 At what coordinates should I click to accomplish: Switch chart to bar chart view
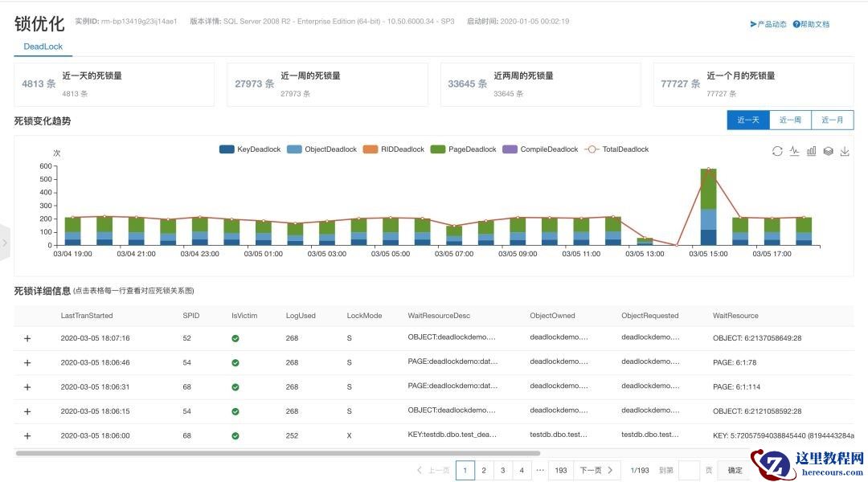click(x=812, y=150)
